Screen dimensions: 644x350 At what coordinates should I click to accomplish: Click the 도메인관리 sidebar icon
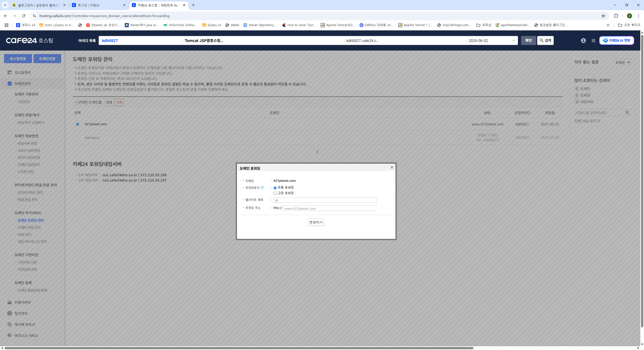click(10, 83)
